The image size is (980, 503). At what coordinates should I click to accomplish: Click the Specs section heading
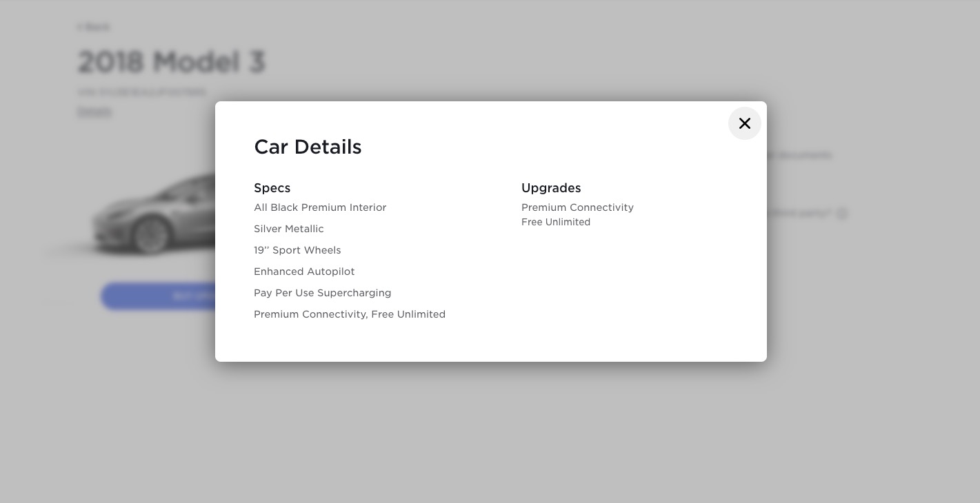coord(272,188)
